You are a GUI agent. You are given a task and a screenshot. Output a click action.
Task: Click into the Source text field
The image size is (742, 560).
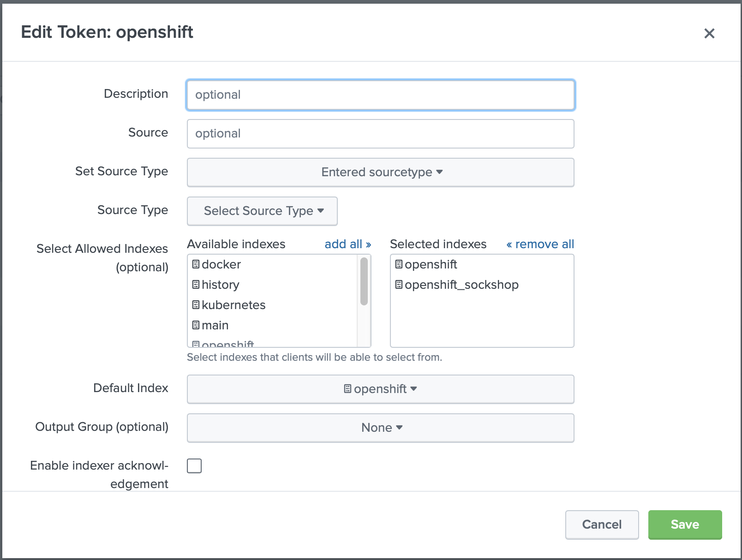(380, 134)
